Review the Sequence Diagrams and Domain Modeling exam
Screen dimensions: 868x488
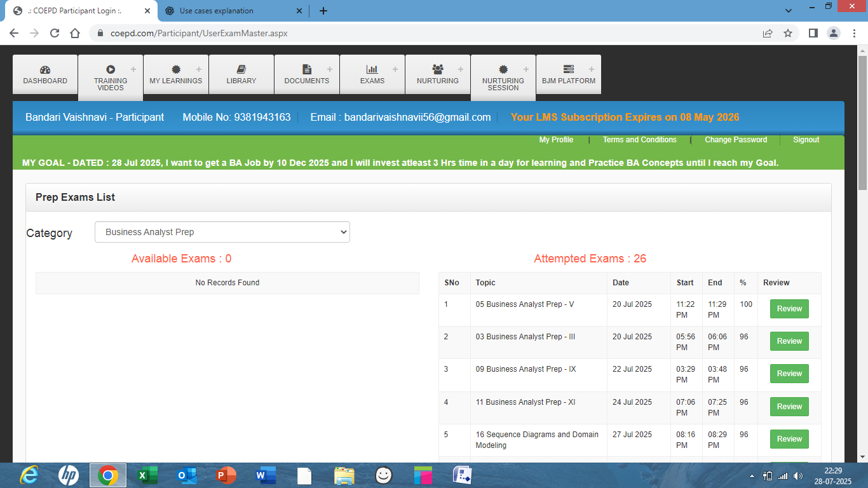pos(789,439)
